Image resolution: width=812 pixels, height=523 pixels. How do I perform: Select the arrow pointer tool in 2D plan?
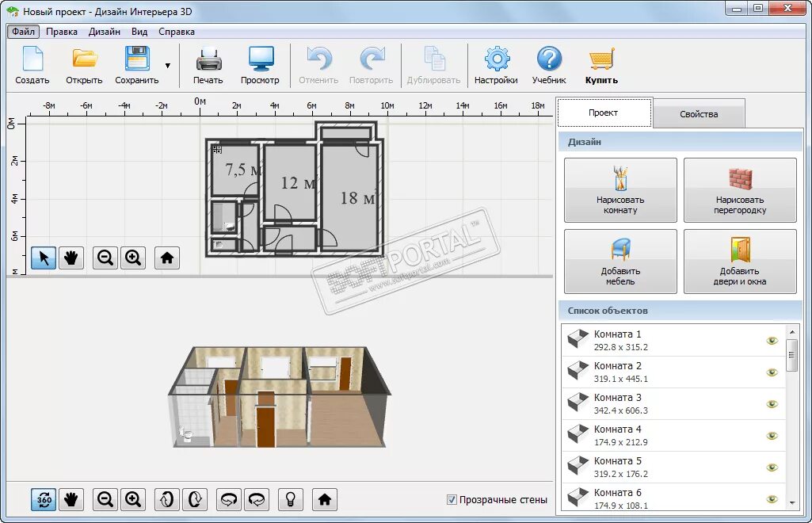pos(44,258)
